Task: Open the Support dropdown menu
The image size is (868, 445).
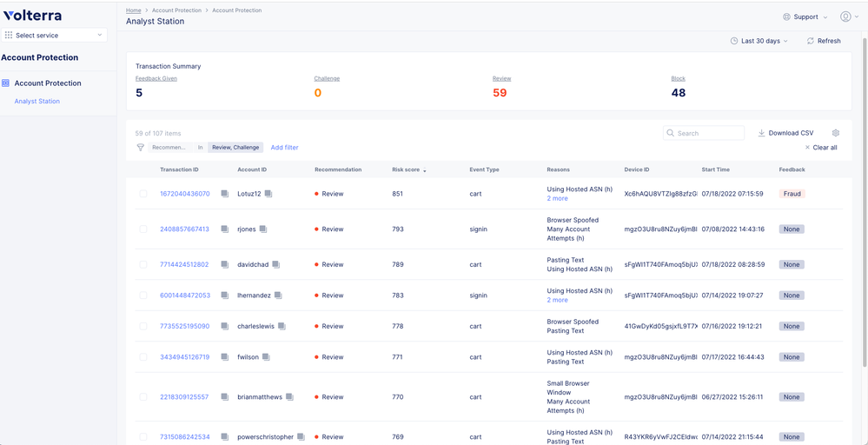Action: click(805, 17)
